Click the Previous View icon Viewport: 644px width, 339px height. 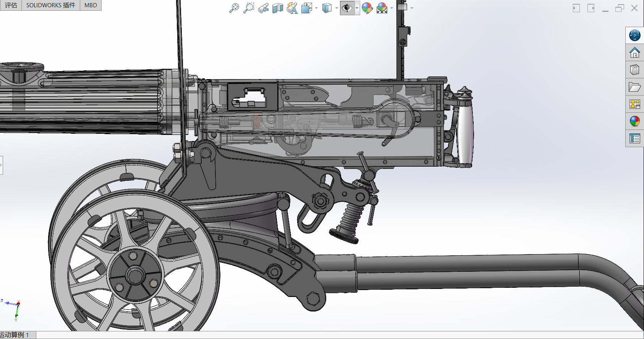coord(263,8)
